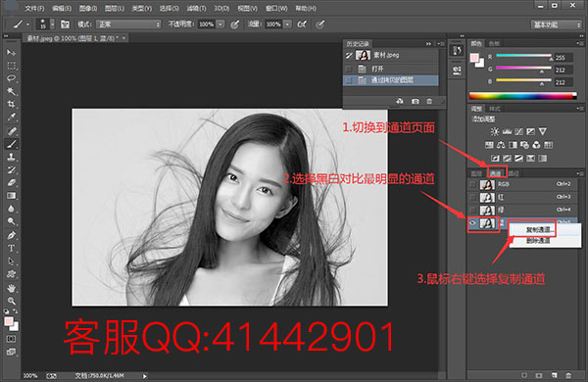This screenshot has width=588, height=382.
Task: Toggle visibility of the 绿 (Green) channel
Action: pos(473,210)
